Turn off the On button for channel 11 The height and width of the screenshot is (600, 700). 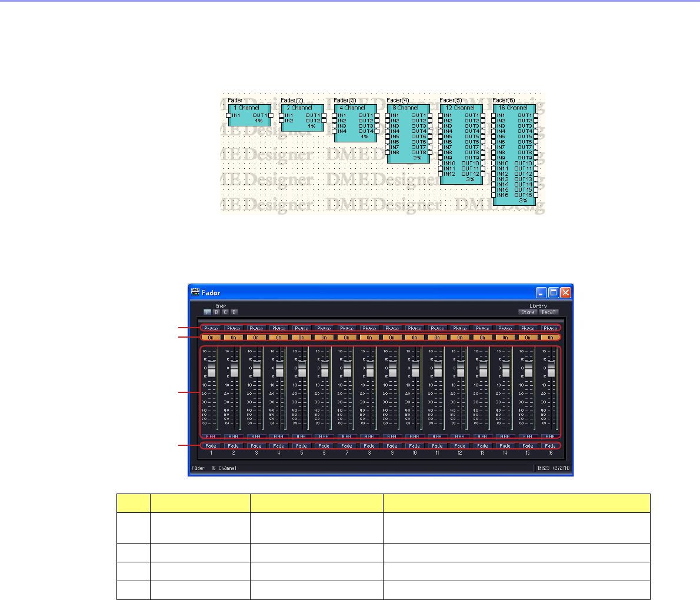pyautogui.click(x=437, y=338)
